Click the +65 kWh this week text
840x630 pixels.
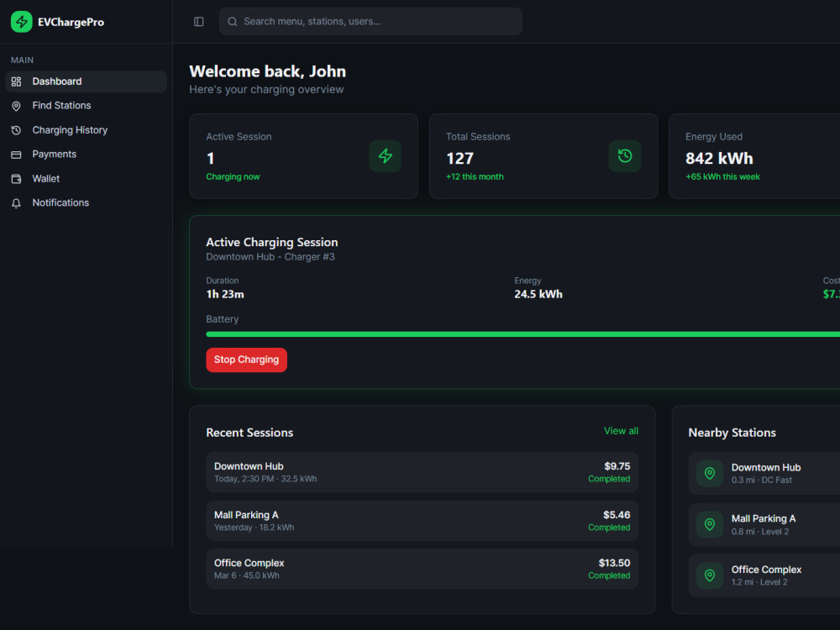722,176
